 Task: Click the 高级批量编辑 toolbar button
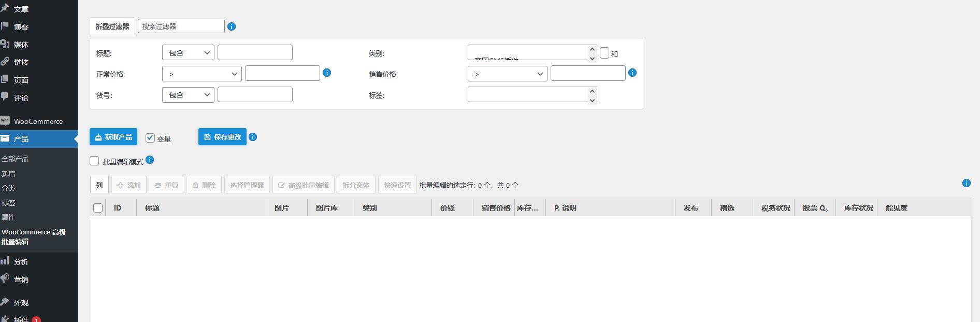click(x=304, y=185)
